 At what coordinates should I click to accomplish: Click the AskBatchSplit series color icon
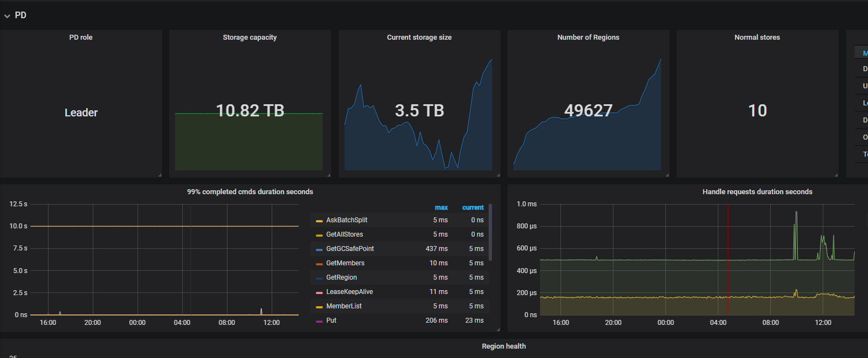[x=319, y=221]
